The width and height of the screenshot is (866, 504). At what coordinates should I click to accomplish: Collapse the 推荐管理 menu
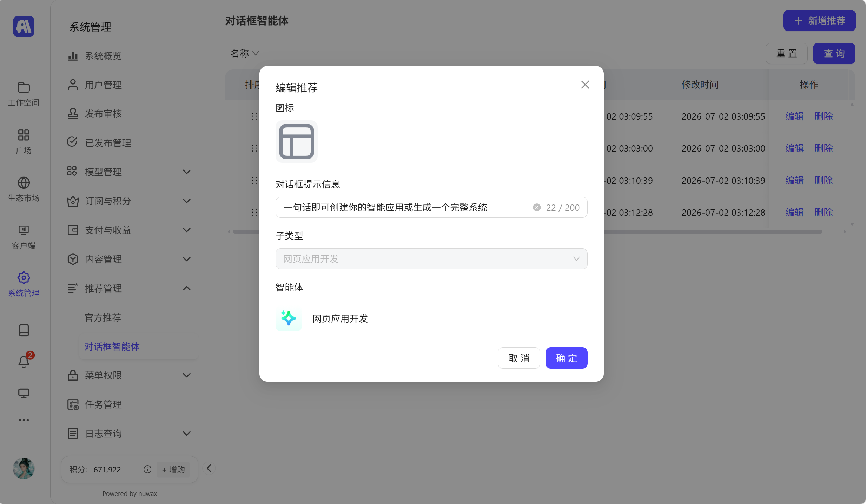click(129, 288)
